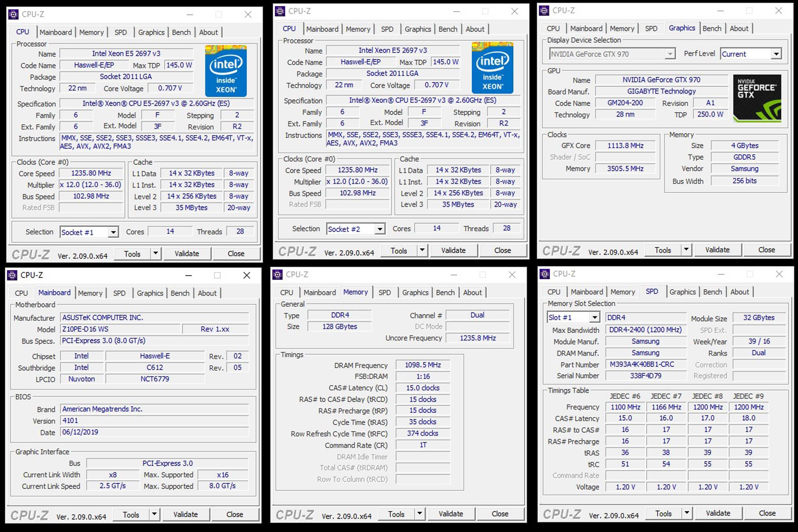Select the Mainboard tab in the SPD window
Image resolution: width=798 pixels, height=532 pixels.
point(587,292)
